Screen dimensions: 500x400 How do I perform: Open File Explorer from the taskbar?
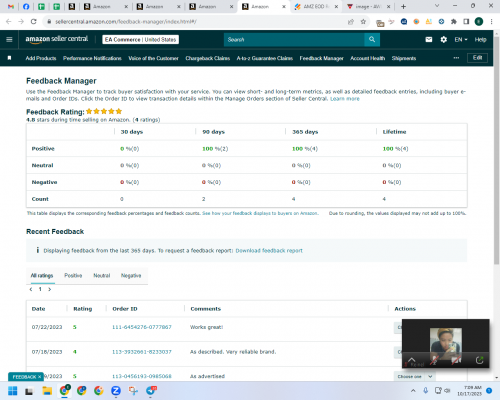click(47, 391)
